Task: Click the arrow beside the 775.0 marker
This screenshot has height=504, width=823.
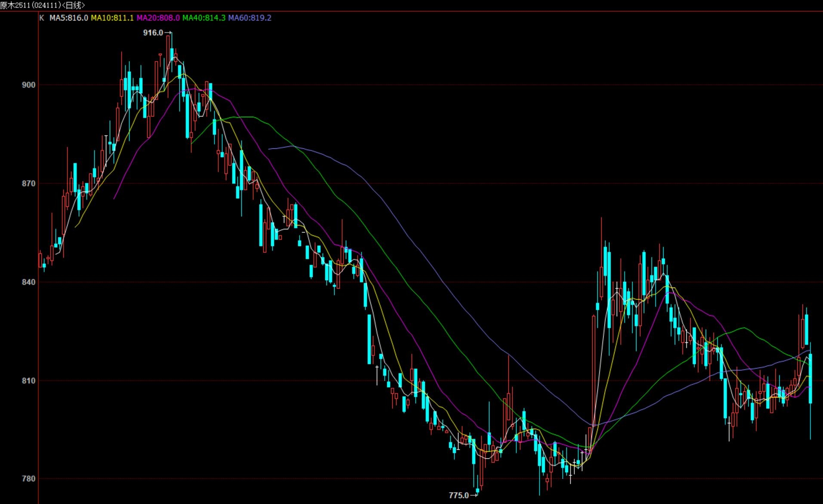Action: tap(473, 495)
